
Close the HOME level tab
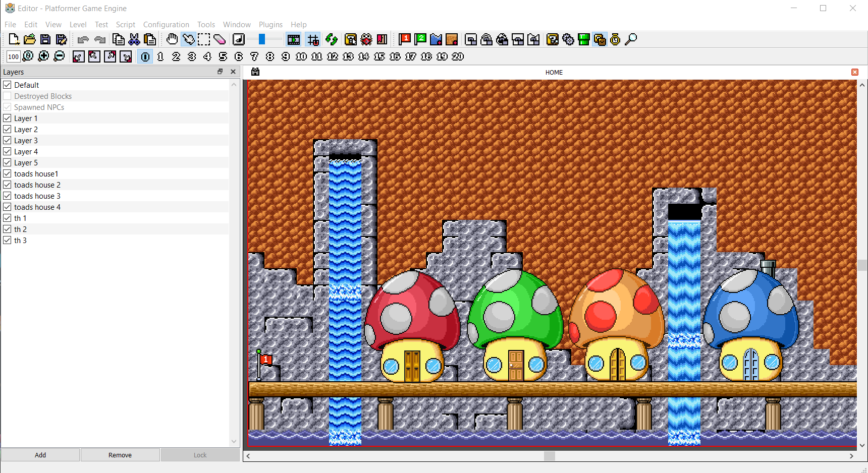855,72
